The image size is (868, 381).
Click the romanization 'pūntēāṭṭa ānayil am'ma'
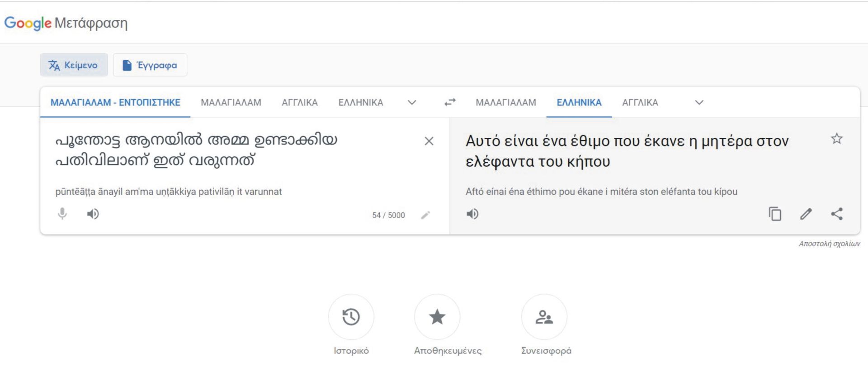click(x=104, y=192)
